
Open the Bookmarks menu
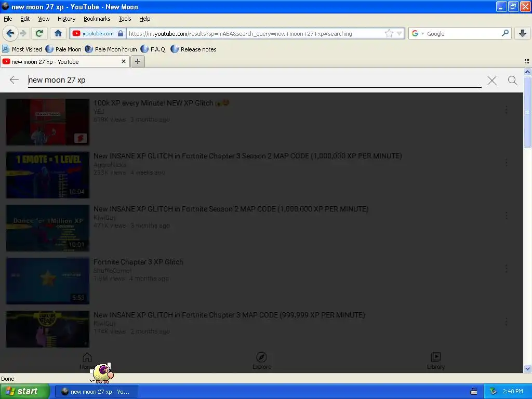point(97,19)
